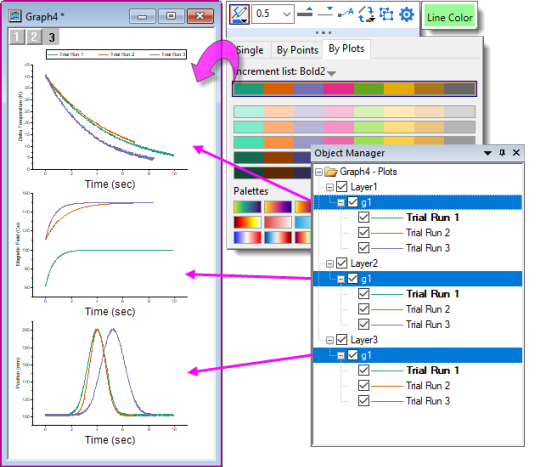Pin the Object Manager panel
The height and width of the screenshot is (467, 541).
[502, 153]
